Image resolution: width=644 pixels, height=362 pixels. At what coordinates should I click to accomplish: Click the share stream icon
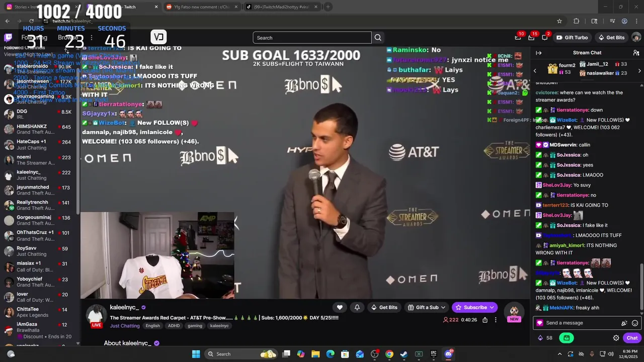pyautogui.click(x=485, y=320)
